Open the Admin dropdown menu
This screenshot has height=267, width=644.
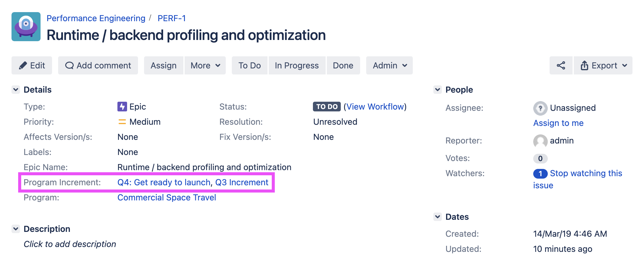pos(389,65)
